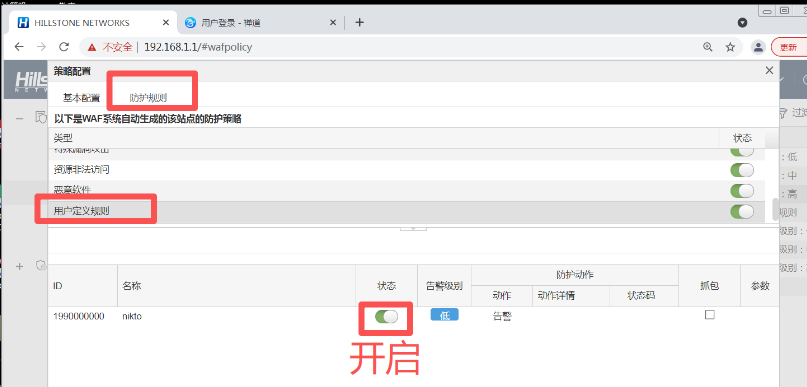
Task: Click the 告警 action cell for nikto
Action: (x=502, y=316)
